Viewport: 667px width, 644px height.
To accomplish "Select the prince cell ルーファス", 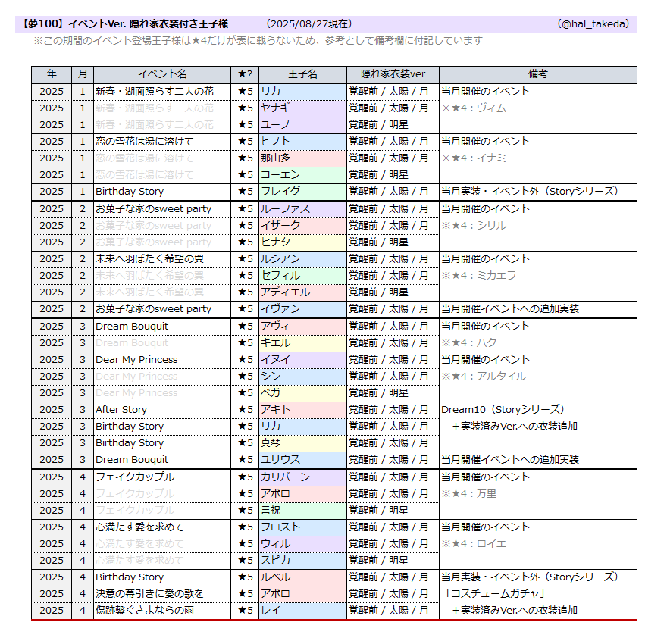I will (x=302, y=209).
